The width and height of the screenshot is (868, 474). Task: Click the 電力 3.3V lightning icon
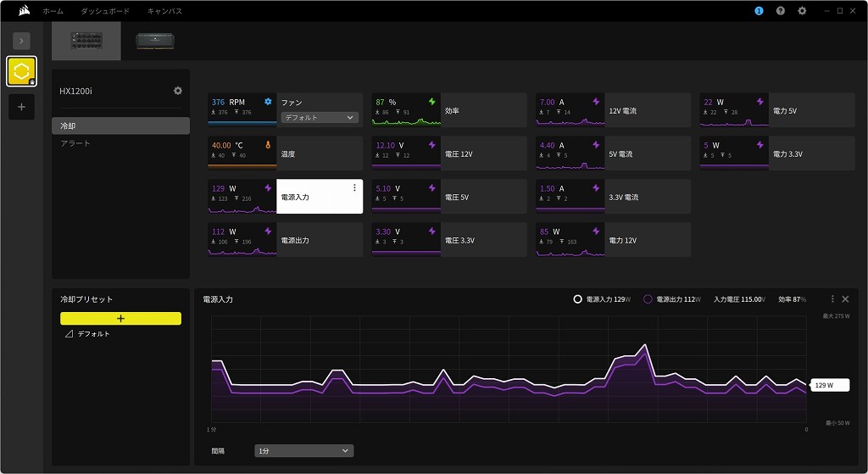(x=760, y=144)
